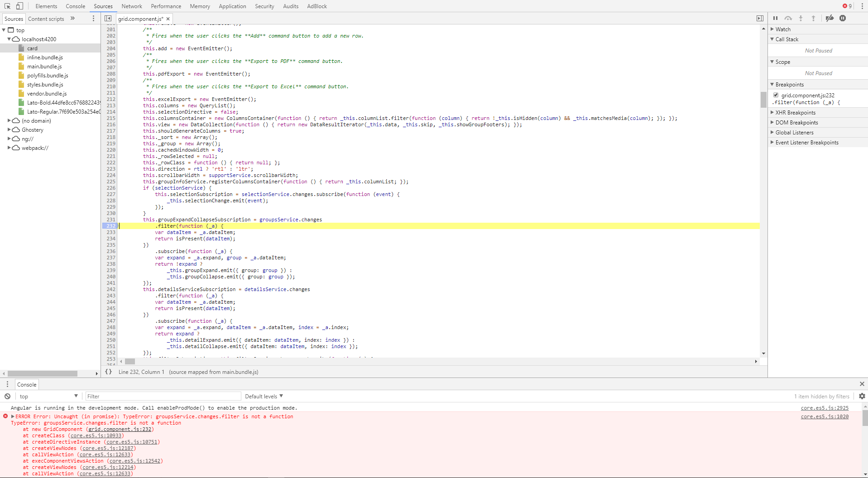Click the Step out of current function icon
Viewport: 868px width, 478px height.
(813, 18)
